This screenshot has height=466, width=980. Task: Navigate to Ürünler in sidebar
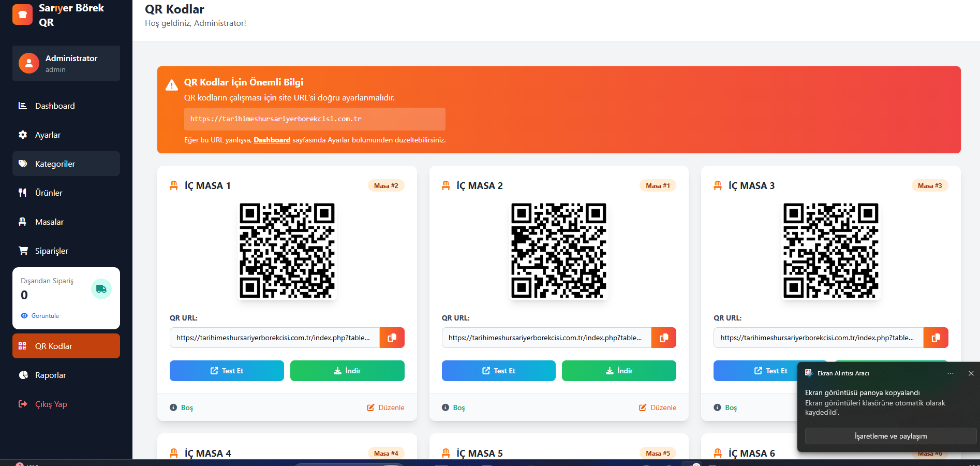[49, 193]
